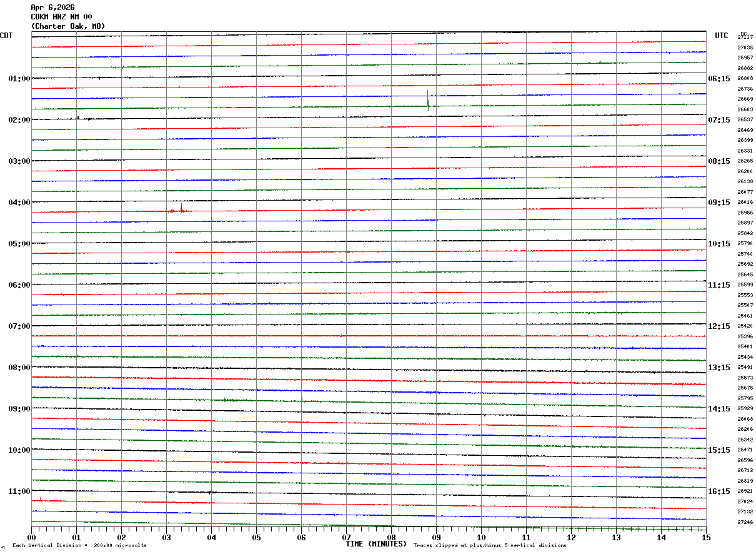Click minute tick label '15' on time axis
The height and width of the screenshot is (554, 756).
coord(706,537)
